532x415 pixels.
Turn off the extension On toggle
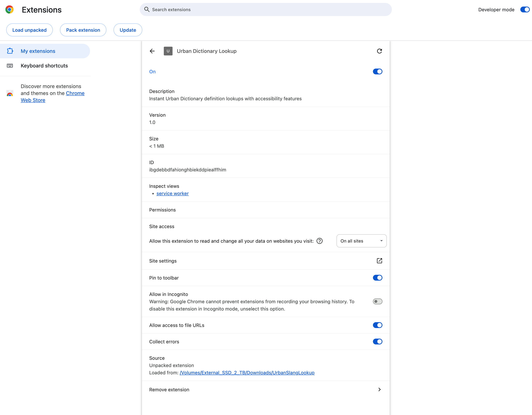pos(377,71)
